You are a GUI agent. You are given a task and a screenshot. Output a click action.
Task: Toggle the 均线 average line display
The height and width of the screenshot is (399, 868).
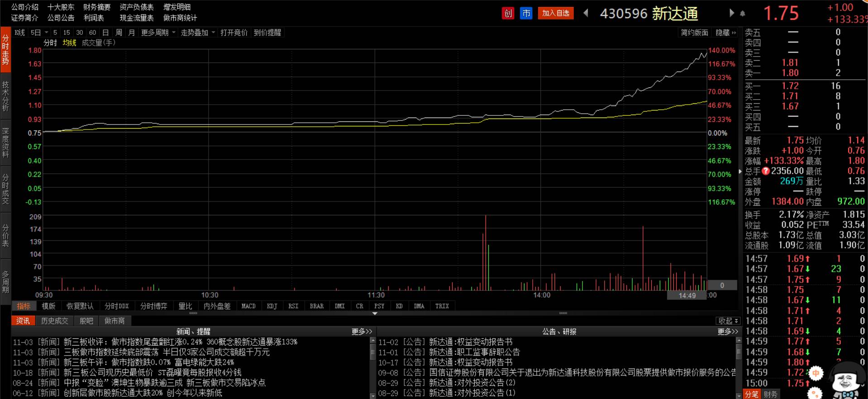click(x=69, y=43)
